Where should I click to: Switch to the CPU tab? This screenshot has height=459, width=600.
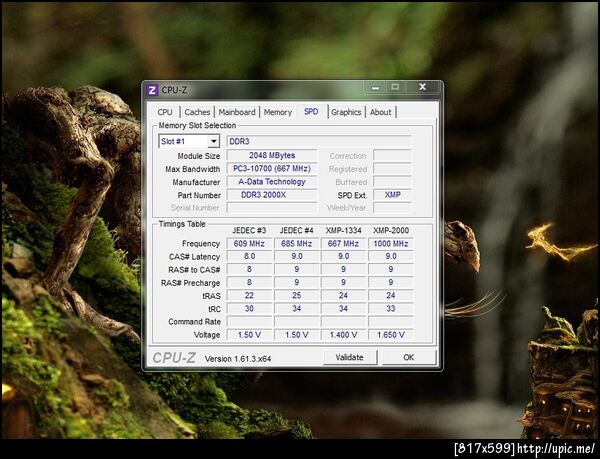(165, 112)
